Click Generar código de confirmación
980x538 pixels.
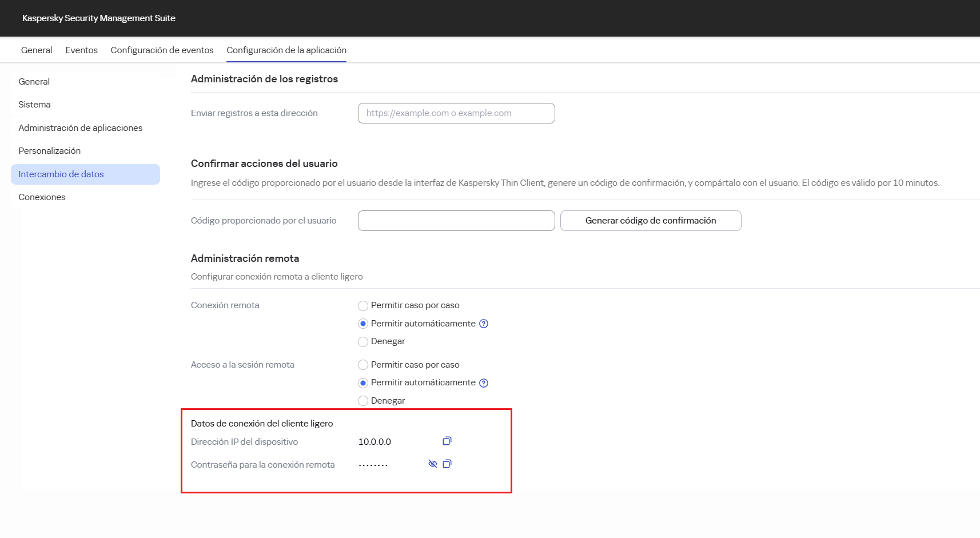[650, 220]
